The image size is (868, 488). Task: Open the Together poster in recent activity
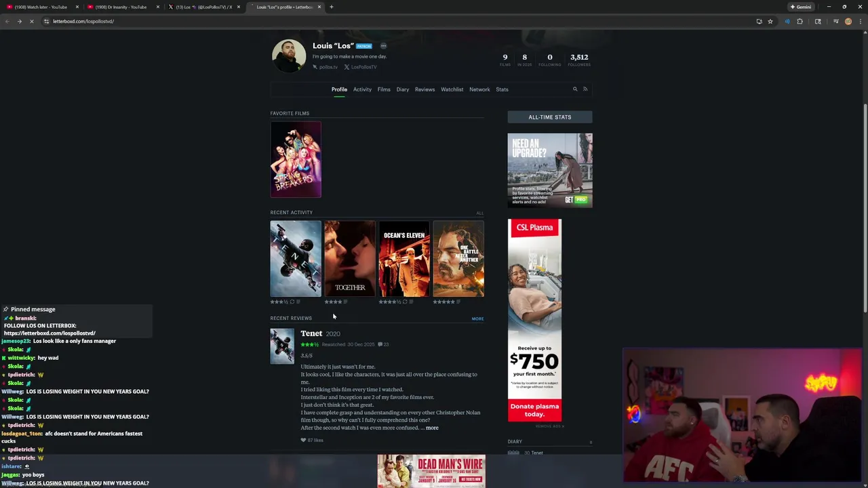350,259
